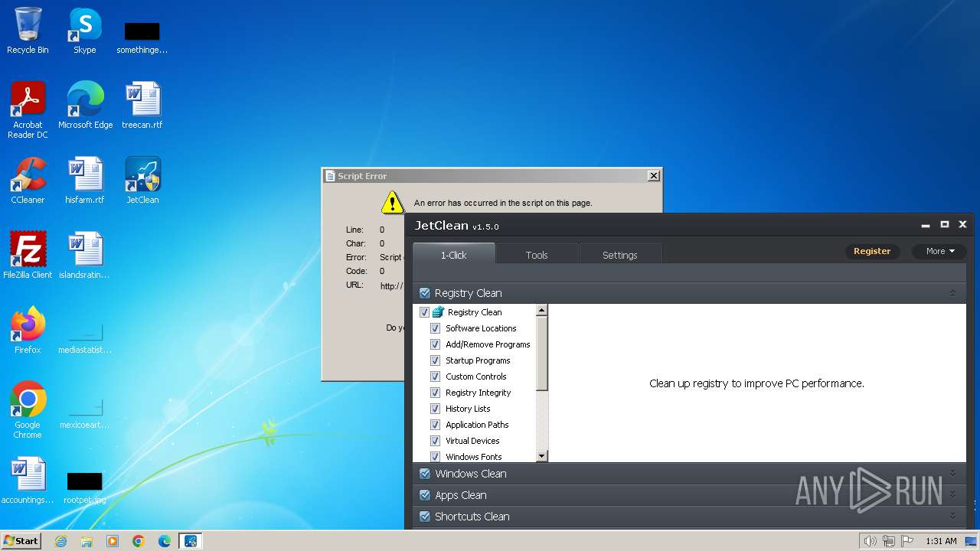Toggle the Shortcuts Clean section checkbox

(425, 517)
